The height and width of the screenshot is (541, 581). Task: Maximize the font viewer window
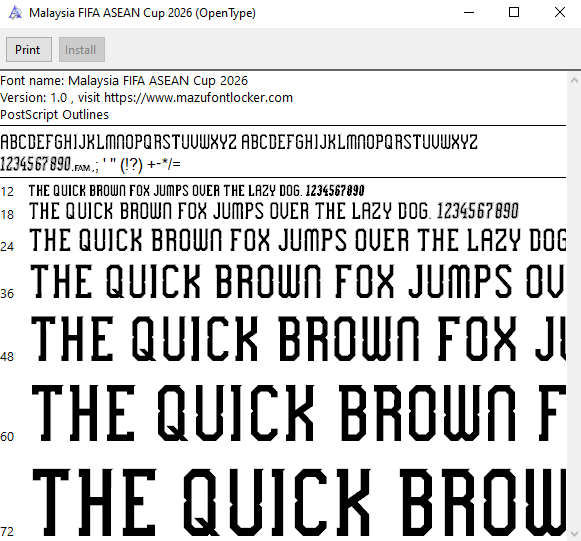514,13
